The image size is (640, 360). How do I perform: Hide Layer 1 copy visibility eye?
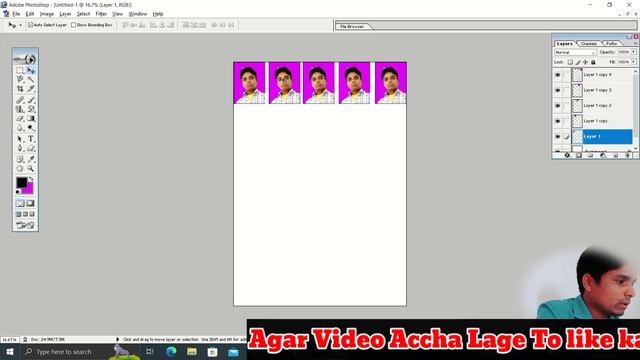tap(558, 121)
